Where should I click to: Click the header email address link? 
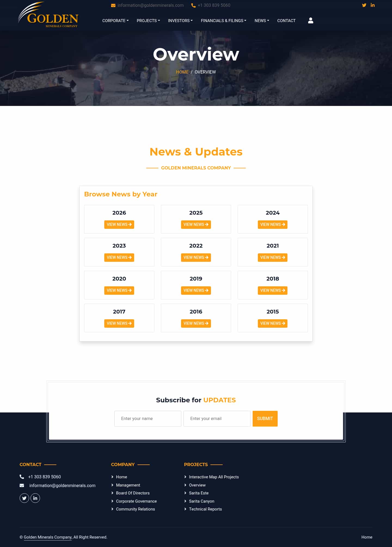[x=151, y=5]
